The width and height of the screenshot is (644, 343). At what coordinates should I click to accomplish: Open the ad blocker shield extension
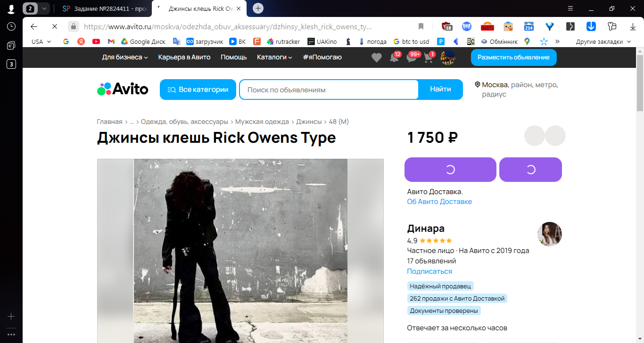click(x=446, y=26)
